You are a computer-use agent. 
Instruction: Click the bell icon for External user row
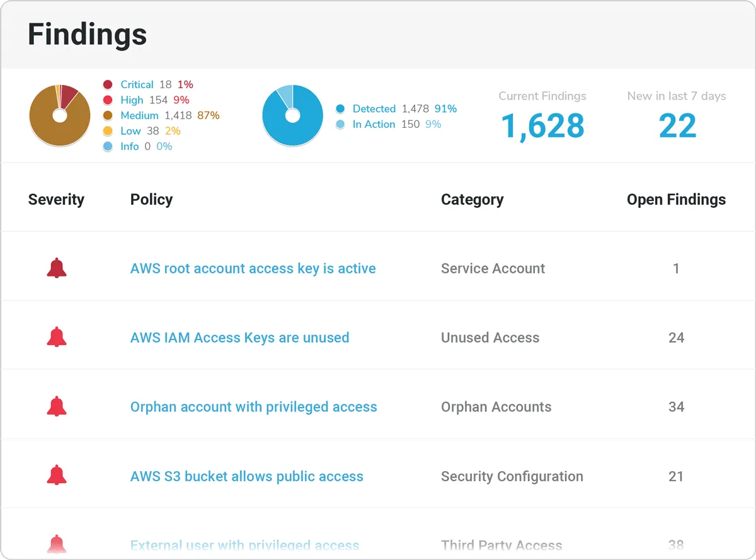(57, 544)
